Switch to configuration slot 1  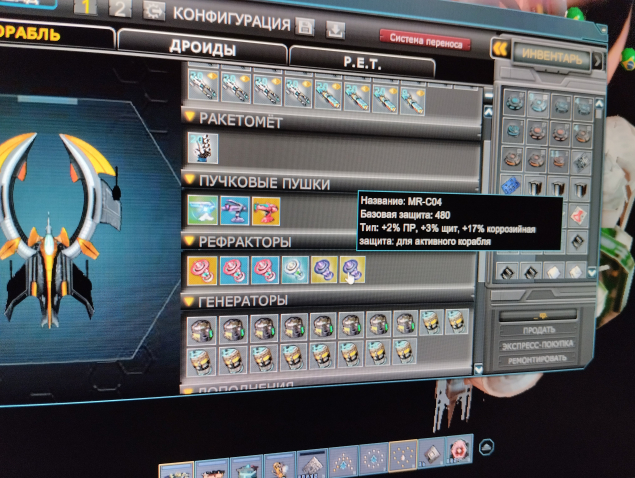point(87,11)
